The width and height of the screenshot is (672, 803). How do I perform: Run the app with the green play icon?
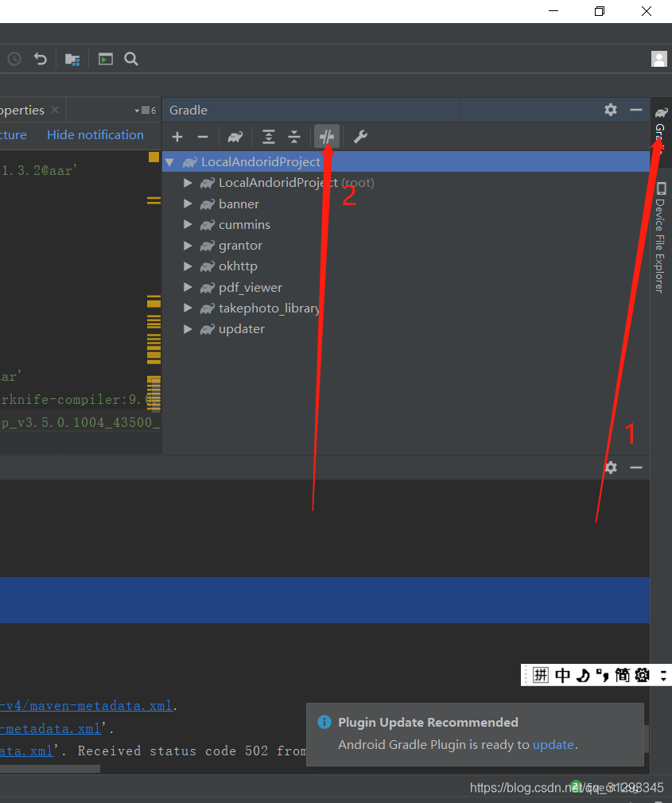[105, 59]
